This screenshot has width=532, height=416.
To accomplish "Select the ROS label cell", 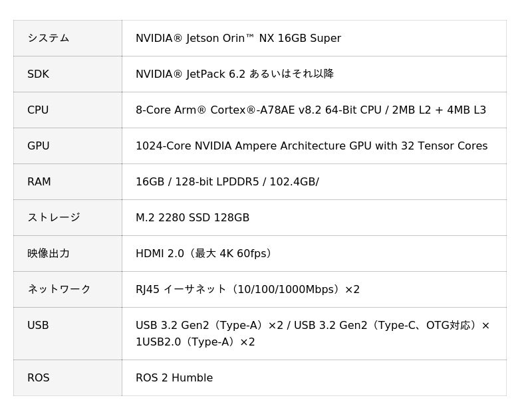I will pos(38,377).
